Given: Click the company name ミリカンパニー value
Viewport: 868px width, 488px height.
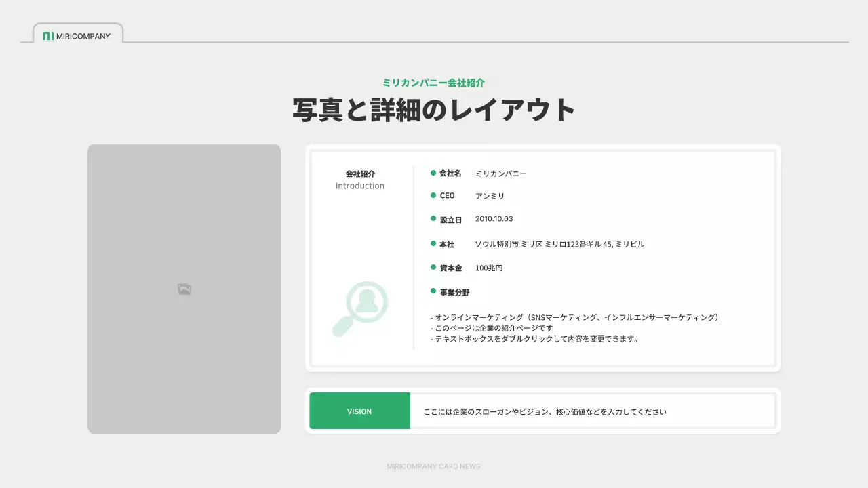Looking at the screenshot, I should [x=500, y=173].
